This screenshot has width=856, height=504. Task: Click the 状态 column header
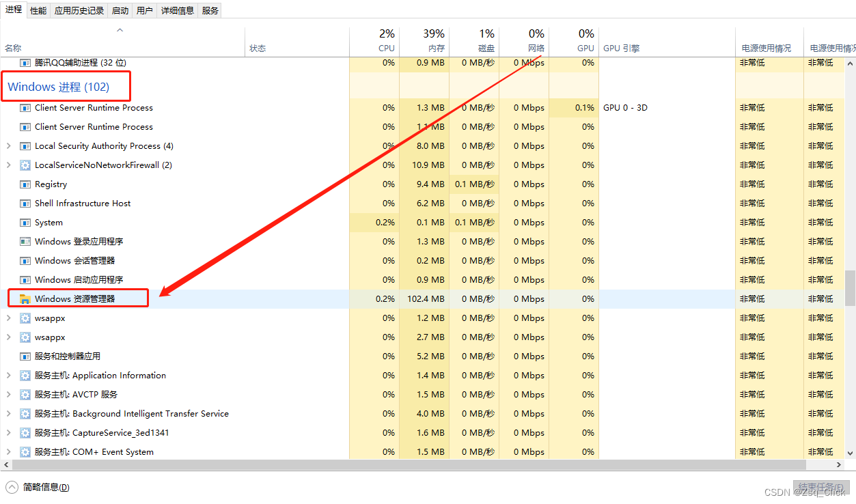pyautogui.click(x=297, y=41)
